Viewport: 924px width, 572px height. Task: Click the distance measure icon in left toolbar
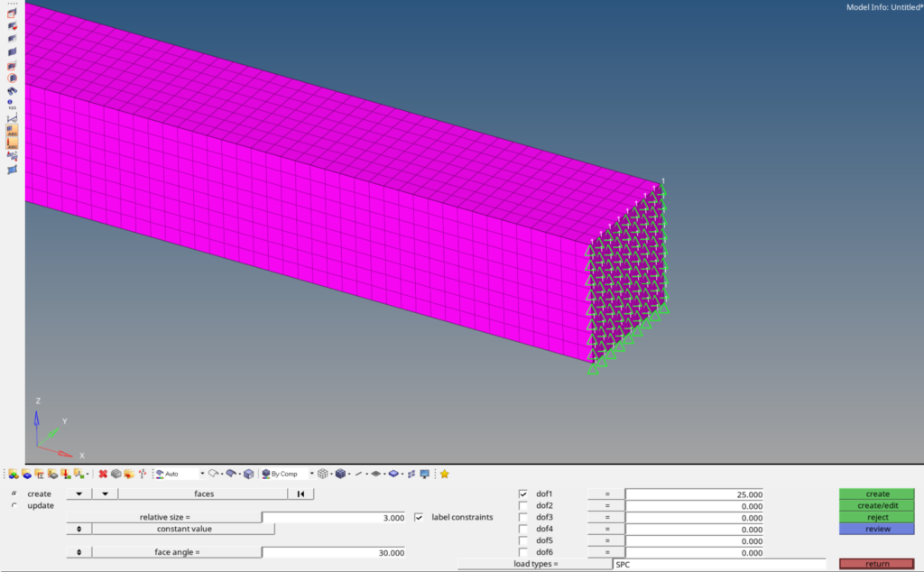(x=13, y=117)
